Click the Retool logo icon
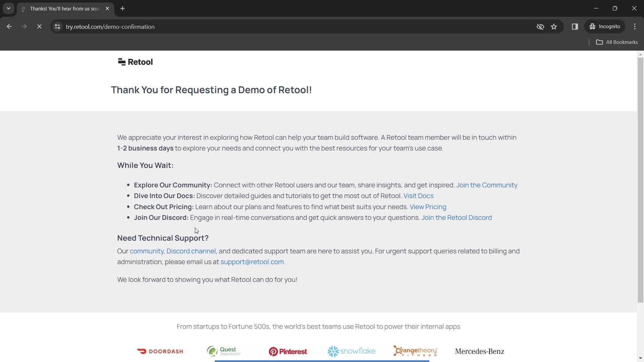This screenshot has height=362, width=644. 122,62
